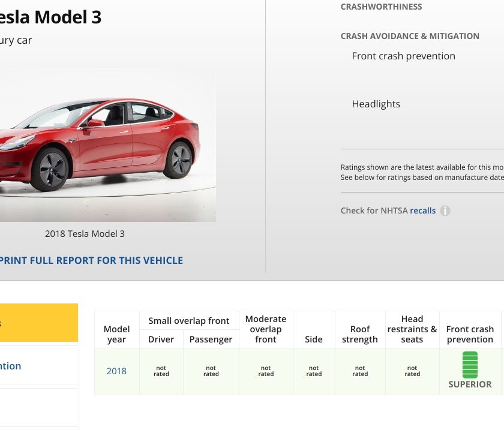Click the red Tesla Model 3 photo
The height and width of the screenshot is (430, 504).
click(107, 145)
